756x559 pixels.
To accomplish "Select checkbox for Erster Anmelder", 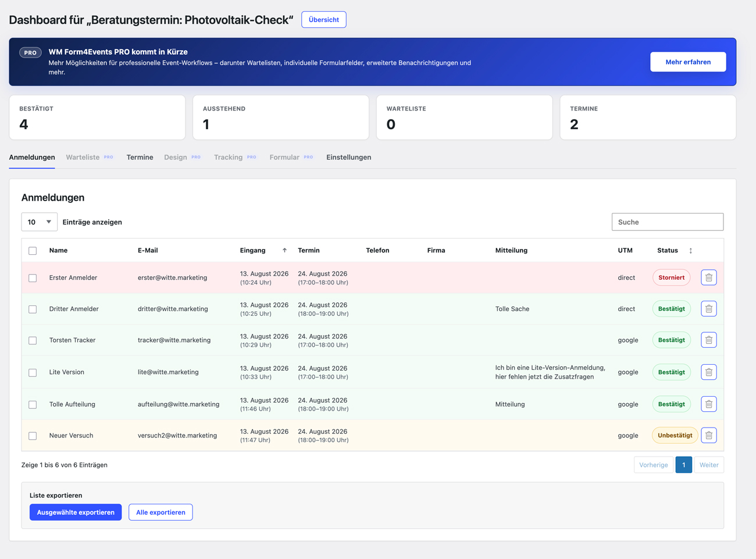I will [x=33, y=278].
